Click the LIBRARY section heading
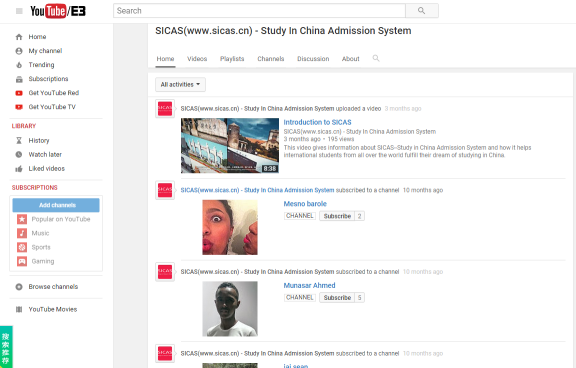Viewport: 576px width, 368px height. pos(24,126)
